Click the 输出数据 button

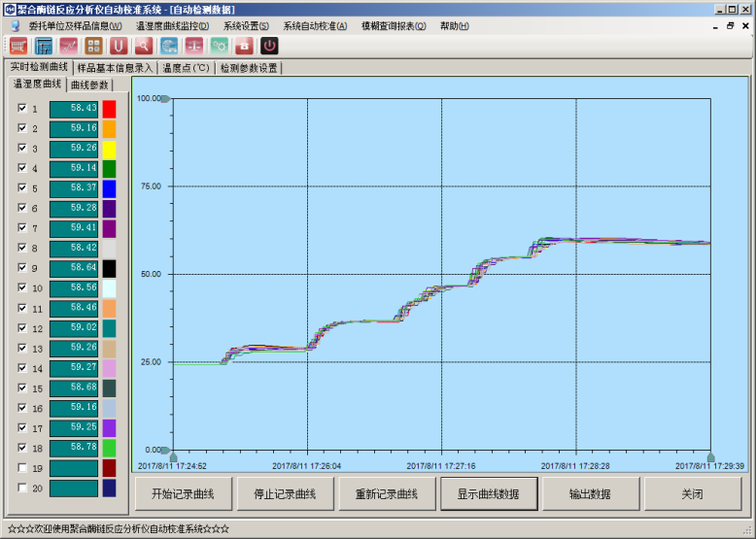[x=590, y=493]
